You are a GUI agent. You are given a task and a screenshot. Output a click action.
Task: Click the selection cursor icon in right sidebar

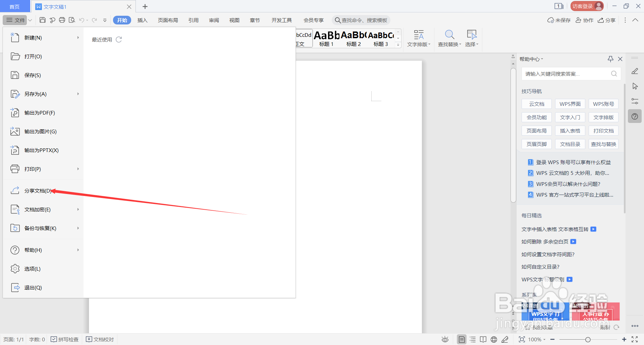pyautogui.click(x=635, y=86)
